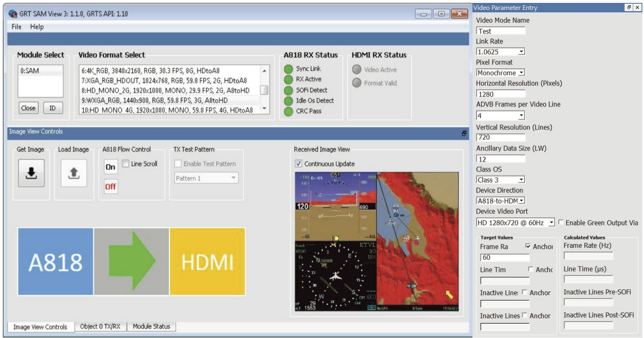Click the module ID button

(x=53, y=108)
